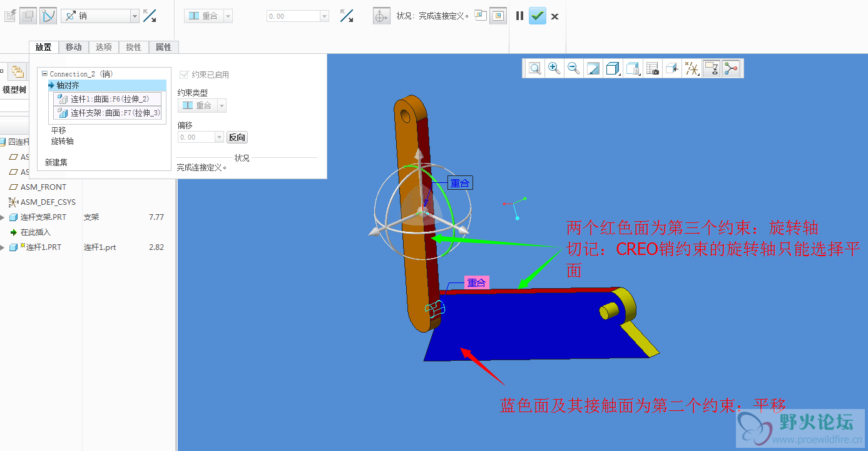Image resolution: width=868 pixels, height=451 pixels.
Task: Select the ASM_FRONT datum plane
Action: pos(43,187)
